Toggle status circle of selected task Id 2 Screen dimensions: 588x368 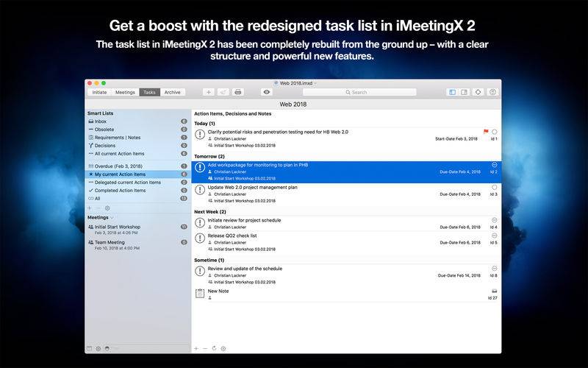click(494, 165)
